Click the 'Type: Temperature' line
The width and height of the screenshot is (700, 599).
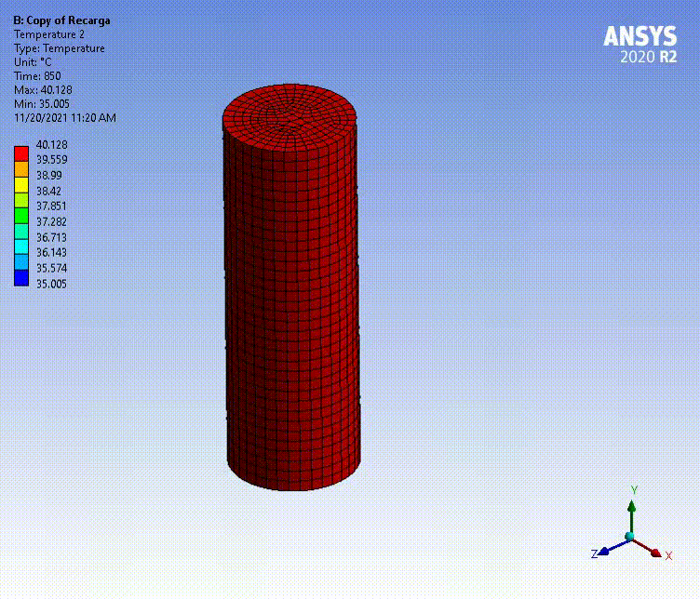point(60,48)
